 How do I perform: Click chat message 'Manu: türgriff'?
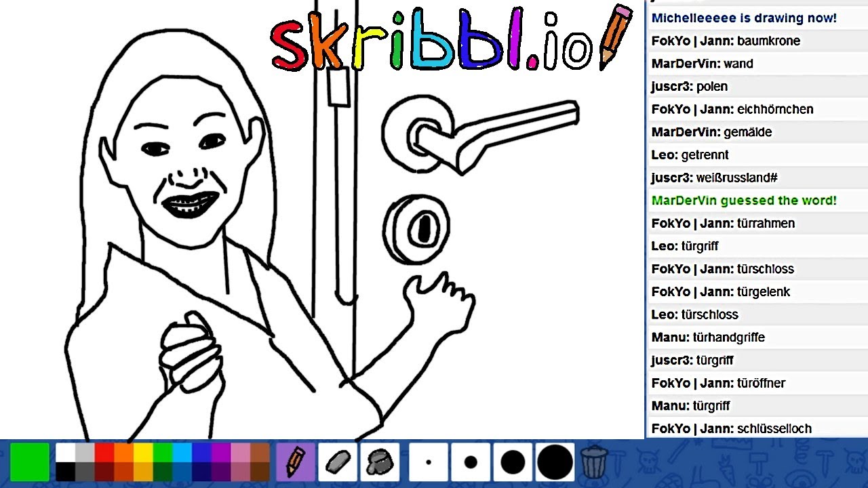point(690,406)
